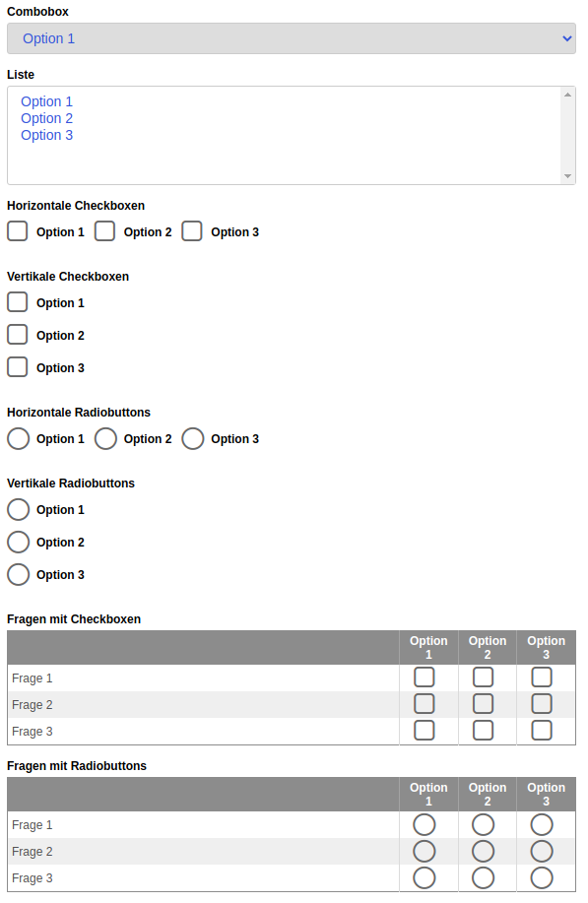Select Option 3 in the Liste box
This screenshot has width=588, height=903.
[46, 135]
